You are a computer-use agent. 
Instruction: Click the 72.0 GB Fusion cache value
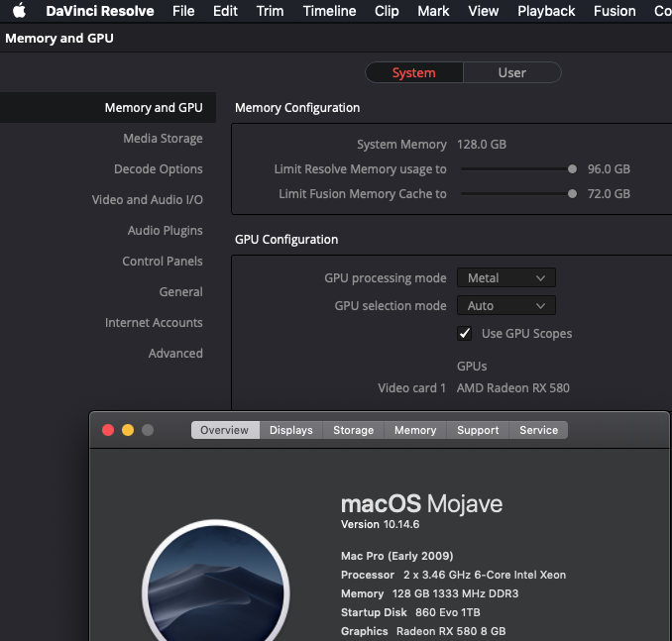tap(609, 194)
